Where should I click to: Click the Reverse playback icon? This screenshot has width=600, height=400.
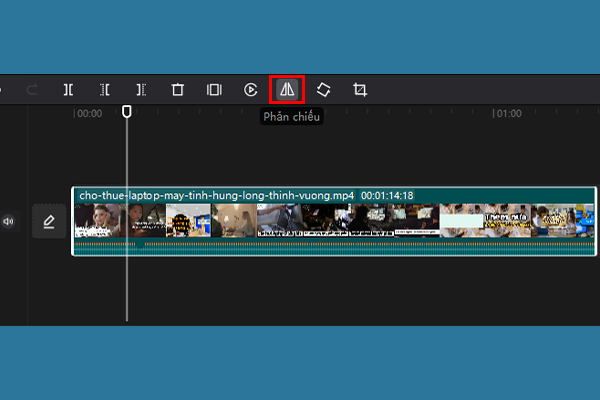tap(251, 90)
